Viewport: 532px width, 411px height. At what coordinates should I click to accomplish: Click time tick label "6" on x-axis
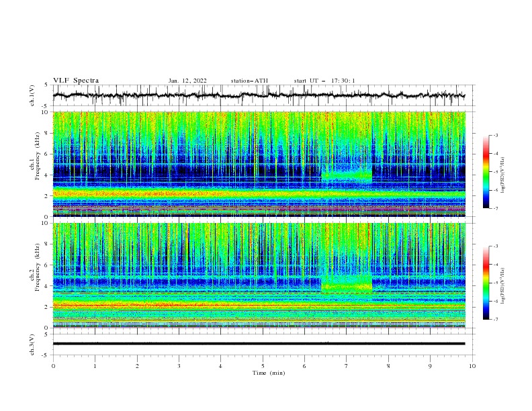(304, 366)
